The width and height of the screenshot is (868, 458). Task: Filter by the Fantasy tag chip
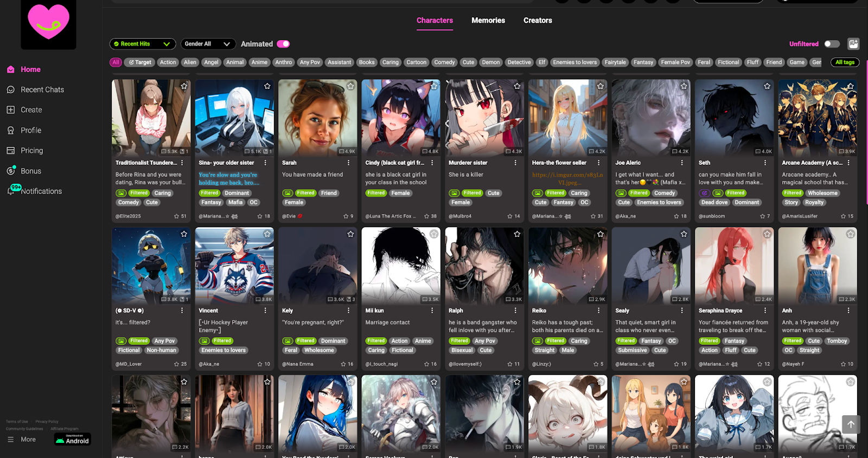pos(643,62)
